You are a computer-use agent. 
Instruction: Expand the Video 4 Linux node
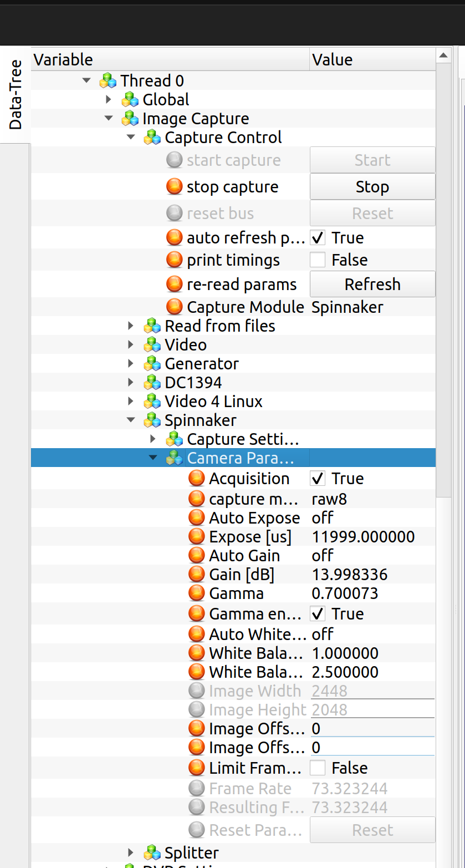[x=131, y=402]
